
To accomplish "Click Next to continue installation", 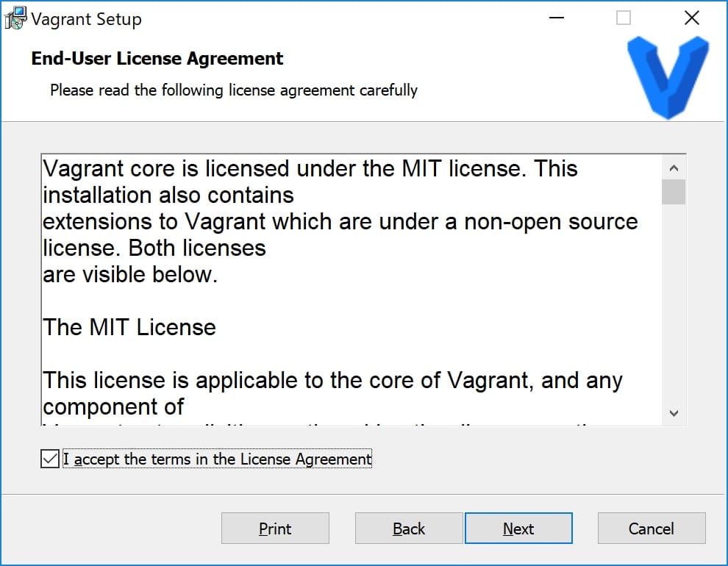I will coord(518,529).
